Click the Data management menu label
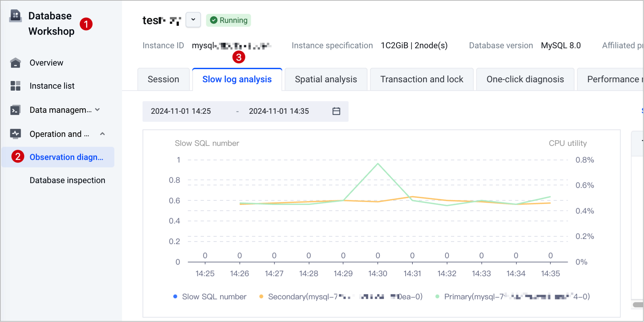 tap(60, 110)
